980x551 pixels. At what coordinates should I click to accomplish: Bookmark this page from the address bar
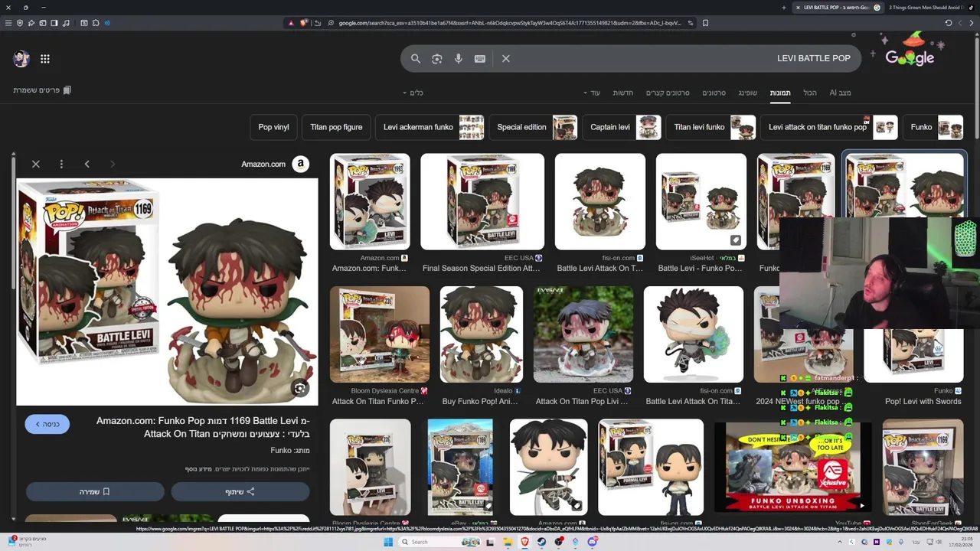tap(705, 23)
